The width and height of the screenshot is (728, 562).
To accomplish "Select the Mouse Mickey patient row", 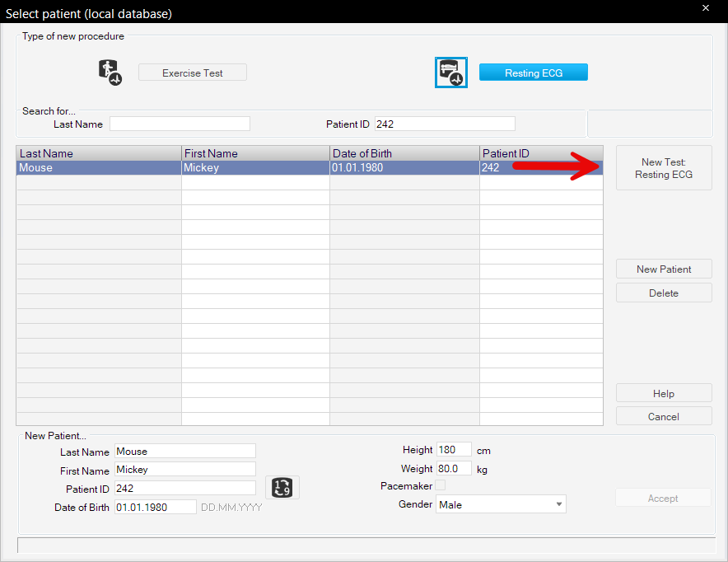I will point(247,168).
